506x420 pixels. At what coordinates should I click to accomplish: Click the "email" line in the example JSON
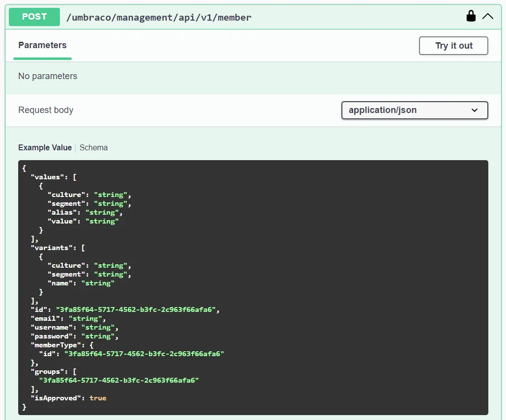click(x=68, y=318)
